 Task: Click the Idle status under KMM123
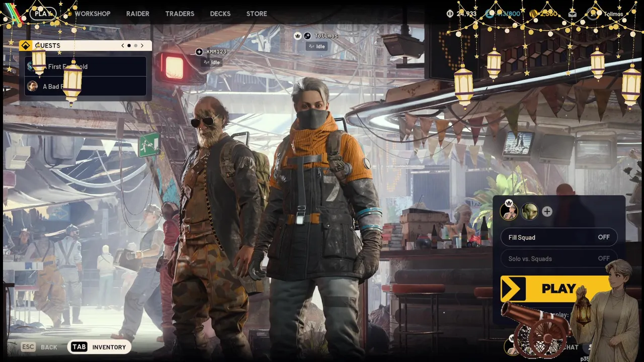pyautogui.click(x=211, y=62)
